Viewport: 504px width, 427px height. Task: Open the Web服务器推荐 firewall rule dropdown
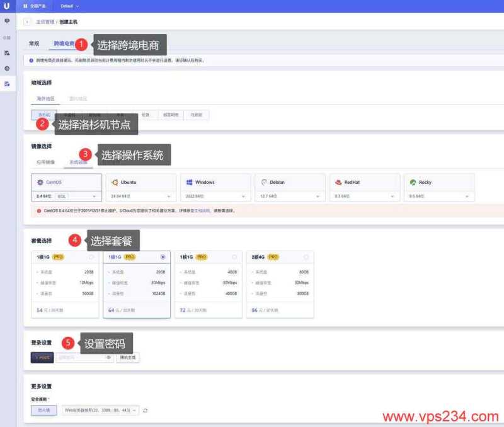click(x=101, y=410)
